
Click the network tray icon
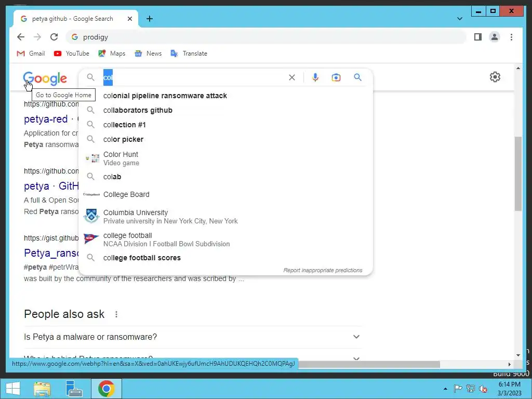click(471, 389)
